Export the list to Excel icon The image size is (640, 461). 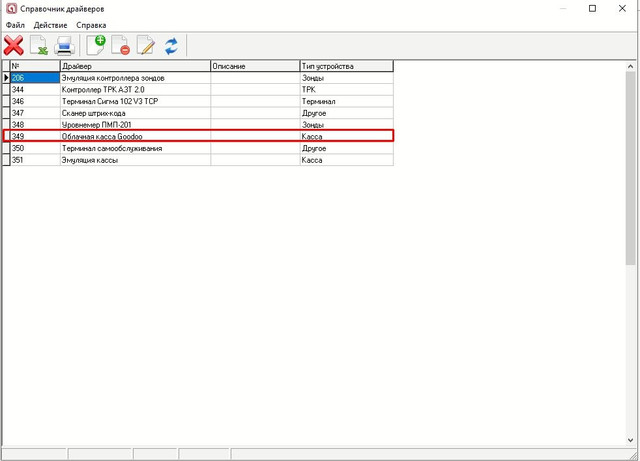point(39,45)
